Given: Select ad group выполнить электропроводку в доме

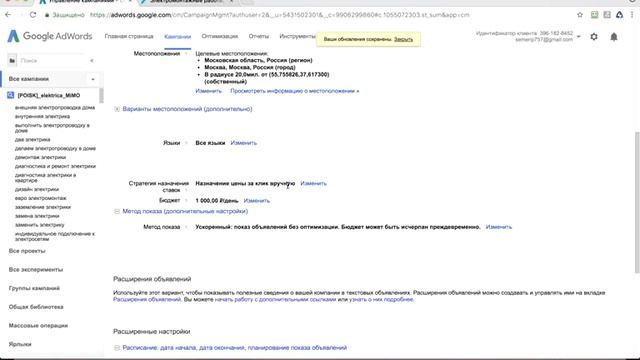Looking at the screenshot, I should [x=52, y=128].
